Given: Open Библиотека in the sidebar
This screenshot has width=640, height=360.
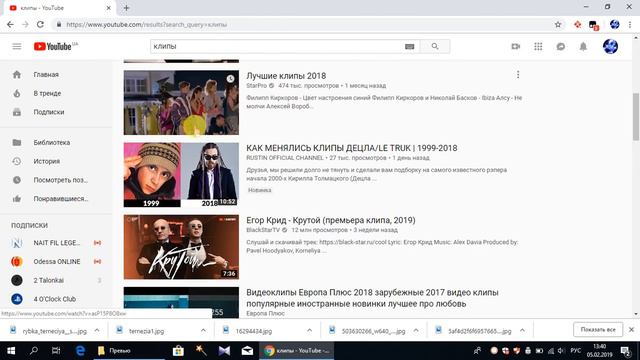Looking at the screenshot, I should (56, 143).
